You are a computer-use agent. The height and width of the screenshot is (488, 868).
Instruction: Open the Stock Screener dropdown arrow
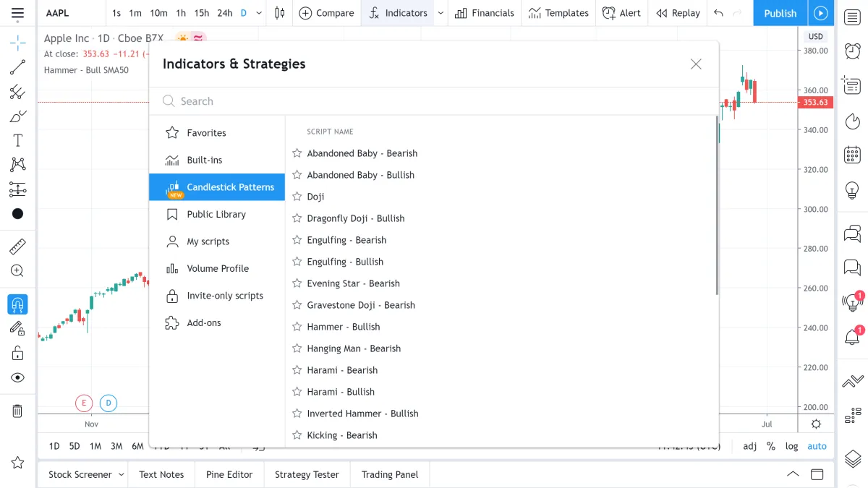click(x=122, y=475)
